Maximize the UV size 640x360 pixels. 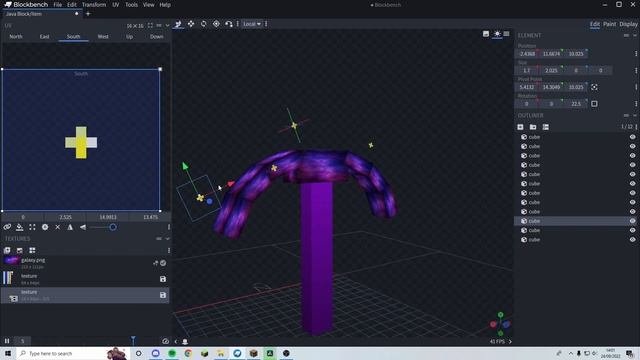point(32,227)
